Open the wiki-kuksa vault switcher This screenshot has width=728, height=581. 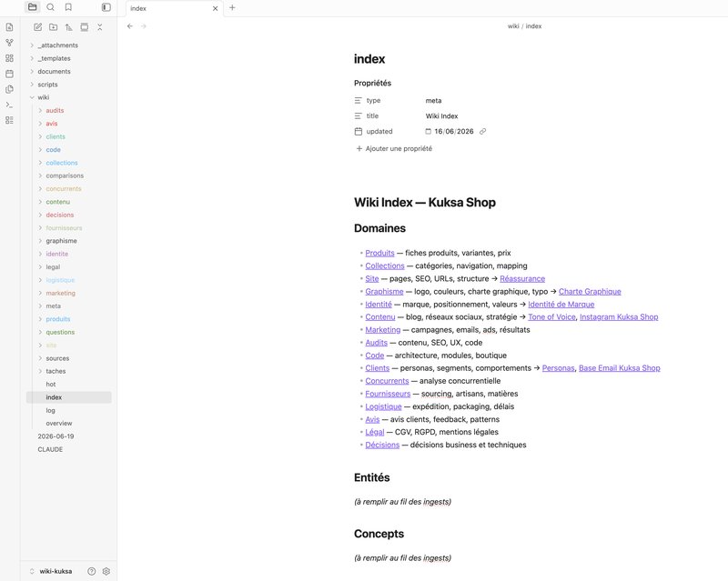point(51,571)
